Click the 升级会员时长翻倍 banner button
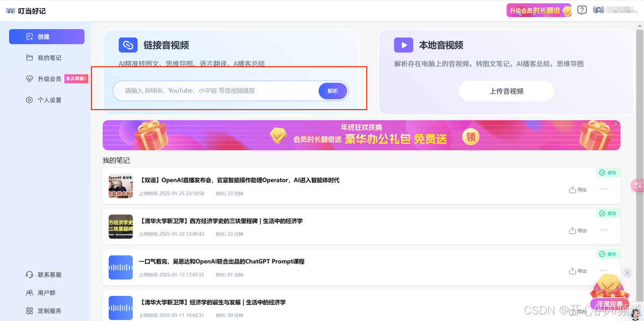The height and width of the screenshot is (321, 644). (x=539, y=11)
